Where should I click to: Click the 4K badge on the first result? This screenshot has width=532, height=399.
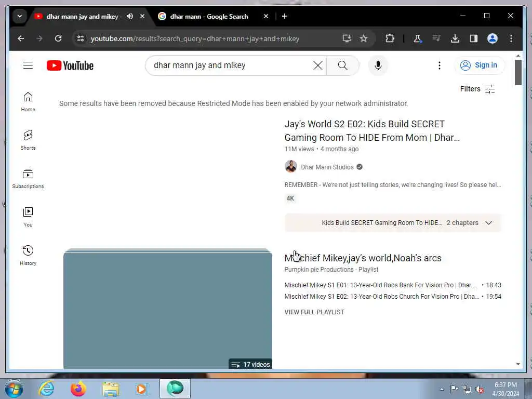pos(290,198)
